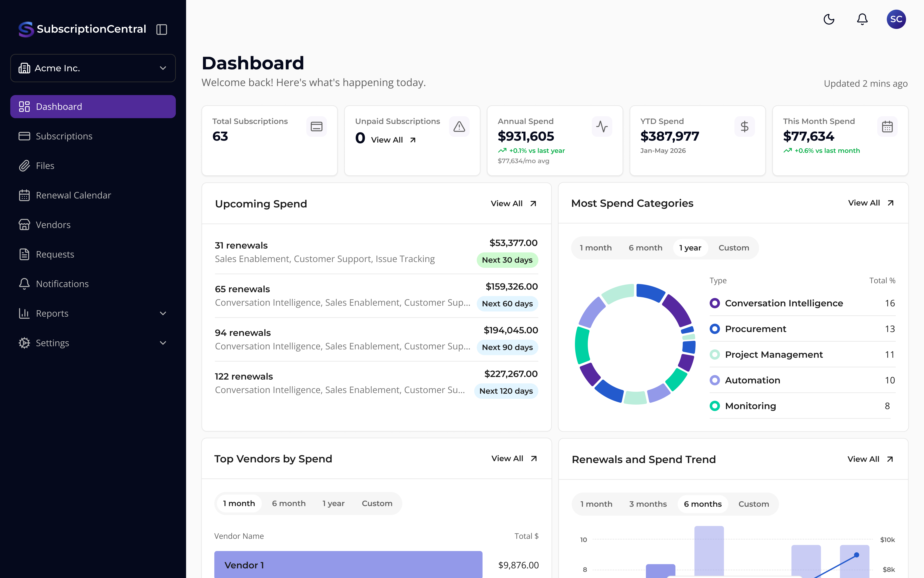Click the Subscriptions card icon in sidebar

tap(24, 136)
